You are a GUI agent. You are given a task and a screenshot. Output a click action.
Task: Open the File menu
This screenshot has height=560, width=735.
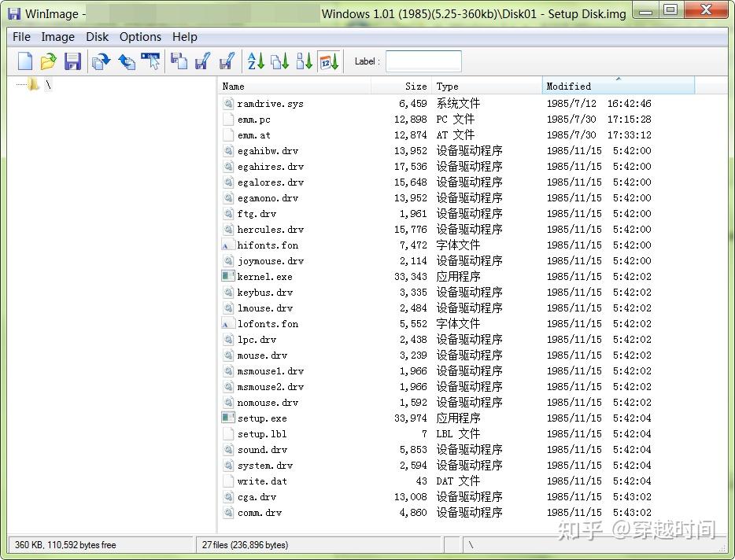20,36
